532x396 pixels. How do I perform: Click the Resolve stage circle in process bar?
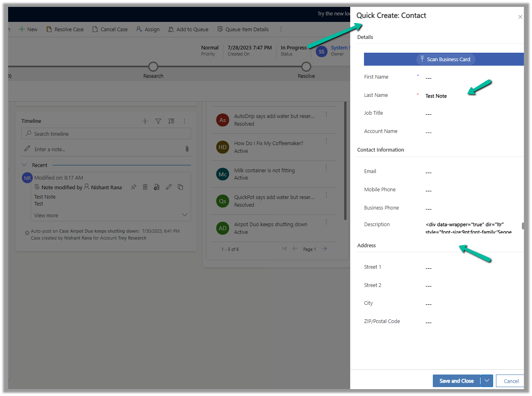pyautogui.click(x=306, y=66)
